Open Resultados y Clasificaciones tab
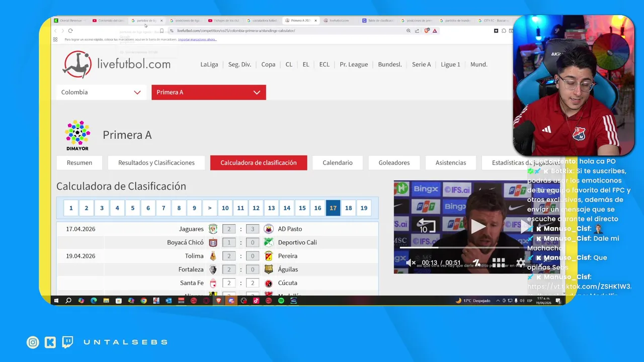This screenshot has height=362, width=644. pyautogui.click(x=156, y=162)
